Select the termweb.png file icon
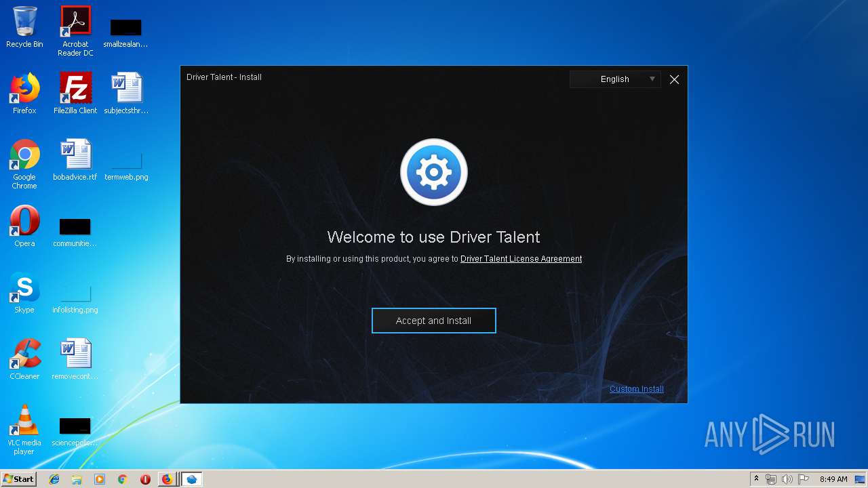The height and width of the screenshot is (488, 868). (x=126, y=165)
